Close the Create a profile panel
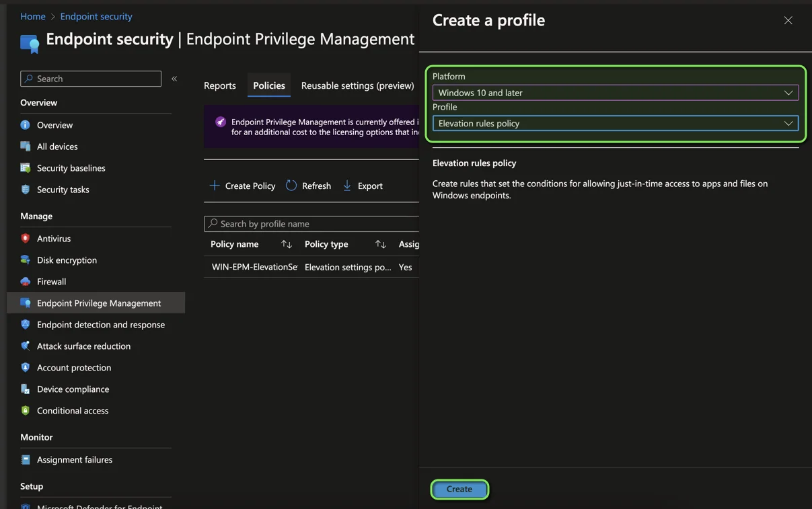This screenshot has width=812, height=509. pyautogui.click(x=788, y=21)
